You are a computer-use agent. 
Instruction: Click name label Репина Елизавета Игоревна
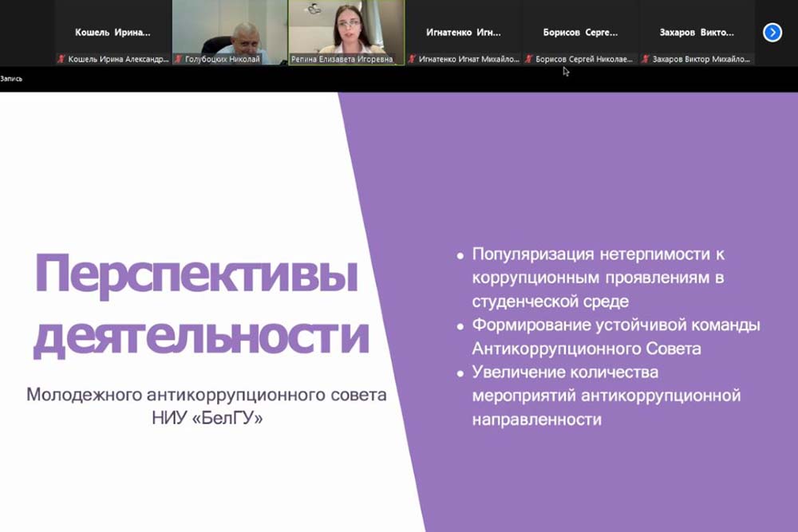pos(342,59)
